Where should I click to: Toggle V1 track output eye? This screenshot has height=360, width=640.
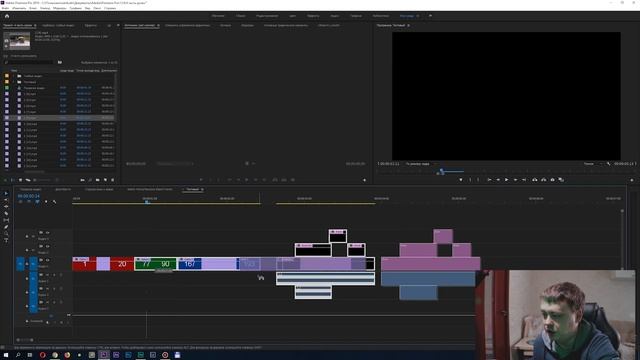(47, 260)
